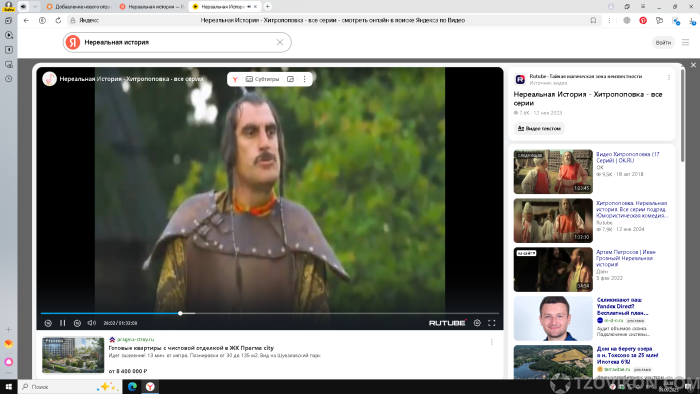Open the profile avatar in the browser sidebar
Screen dimensions: 700x394
click(8, 6)
